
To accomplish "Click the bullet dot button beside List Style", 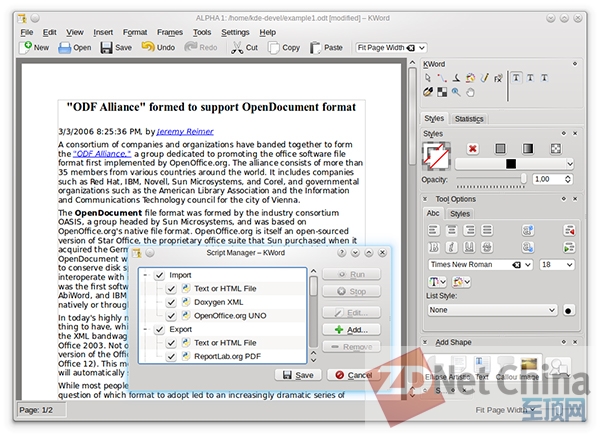I will tap(568, 310).
